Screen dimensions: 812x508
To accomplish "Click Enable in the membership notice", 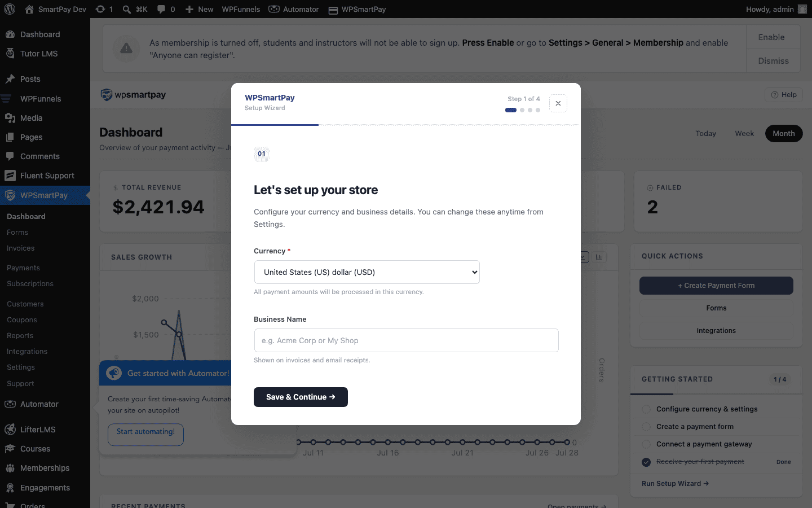I will (x=773, y=37).
